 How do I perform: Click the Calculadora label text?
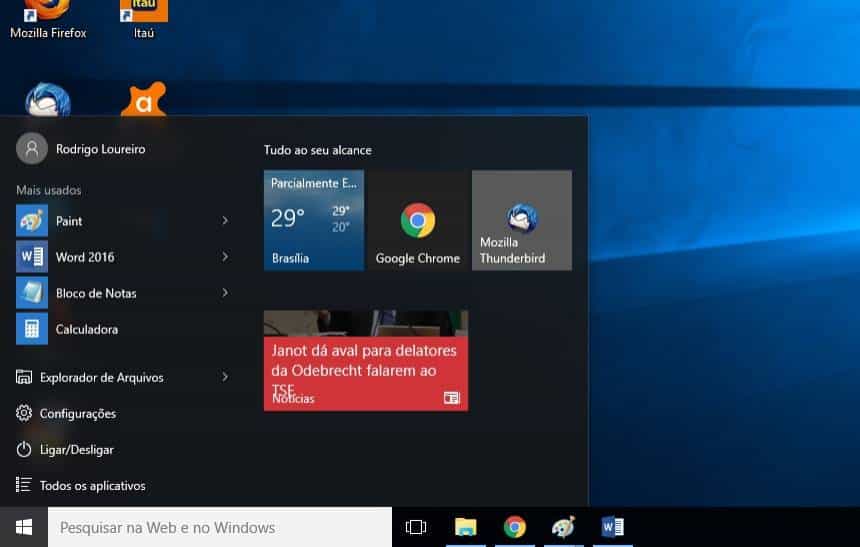click(87, 329)
